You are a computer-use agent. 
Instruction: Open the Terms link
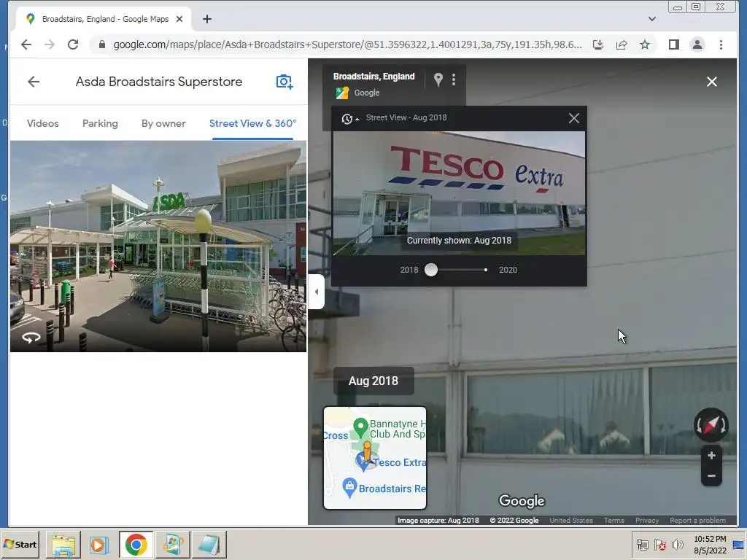click(614, 521)
